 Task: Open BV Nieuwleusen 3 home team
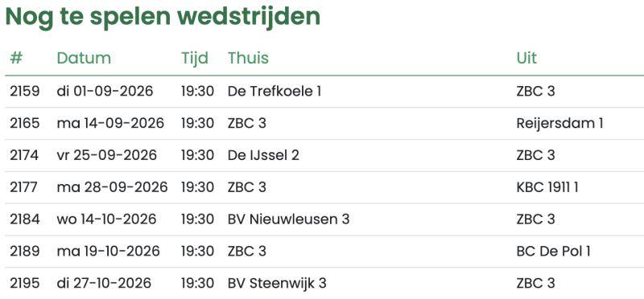coord(288,219)
